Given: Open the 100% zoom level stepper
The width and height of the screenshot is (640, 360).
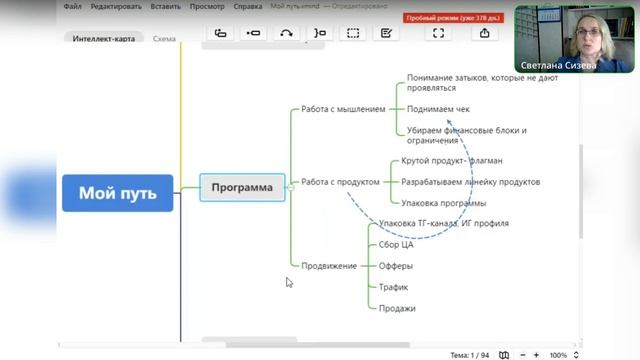Looking at the screenshot, I should [576, 355].
